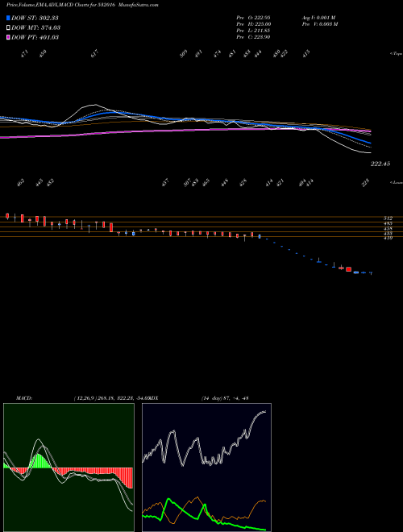Click the 'Pre L: 211.85' low value
The width and height of the screenshot is (403, 532).
pos(253,31)
